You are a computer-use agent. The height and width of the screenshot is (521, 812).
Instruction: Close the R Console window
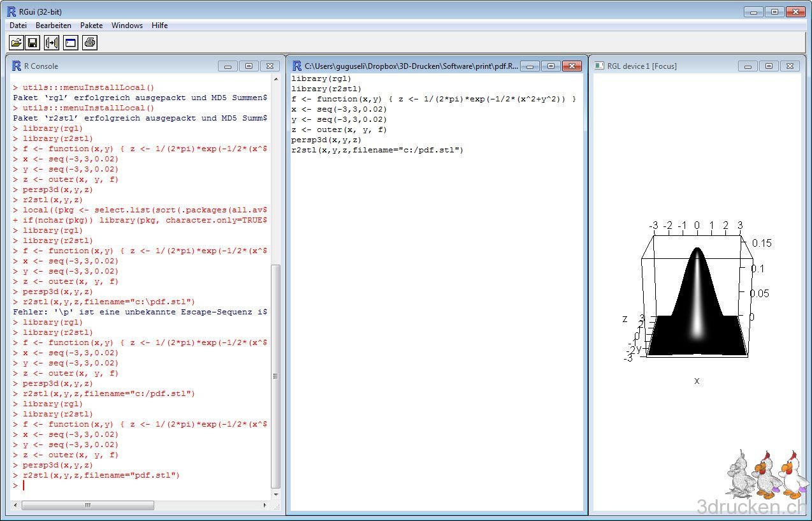click(270, 66)
